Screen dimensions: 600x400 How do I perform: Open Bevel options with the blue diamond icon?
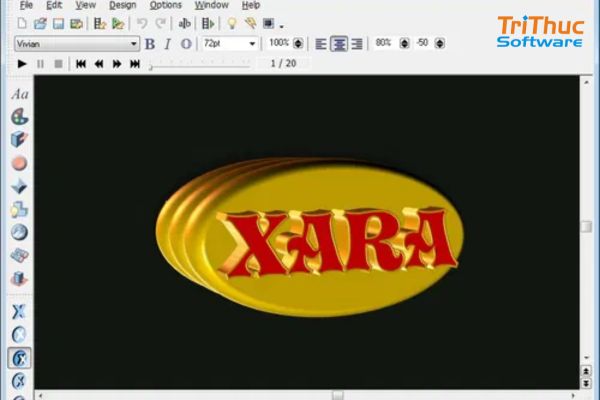pos(19,187)
